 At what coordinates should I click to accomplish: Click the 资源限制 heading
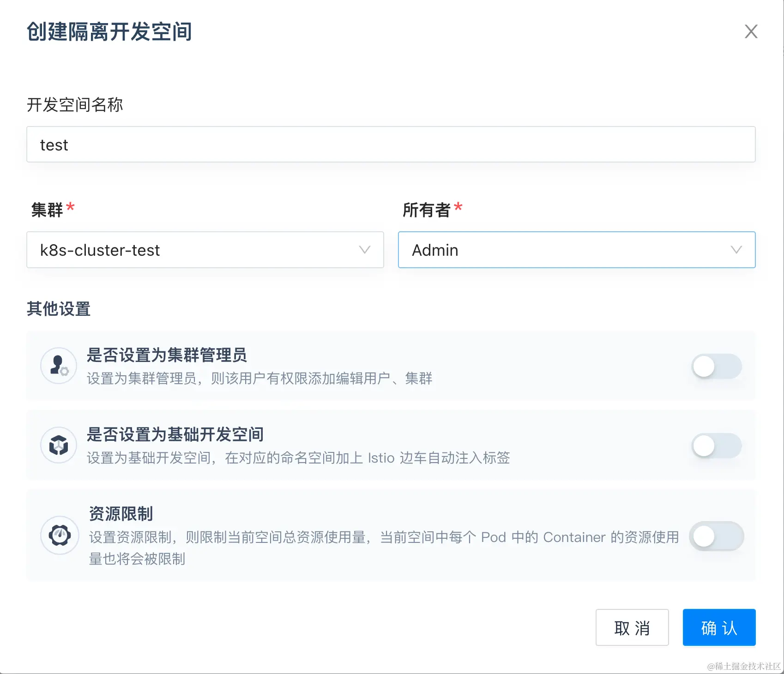coord(121,513)
